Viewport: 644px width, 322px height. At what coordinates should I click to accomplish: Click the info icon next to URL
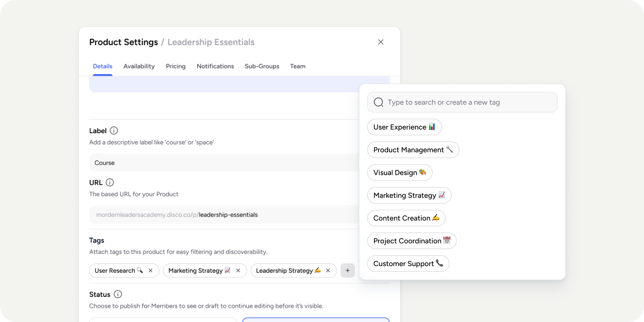(x=110, y=182)
